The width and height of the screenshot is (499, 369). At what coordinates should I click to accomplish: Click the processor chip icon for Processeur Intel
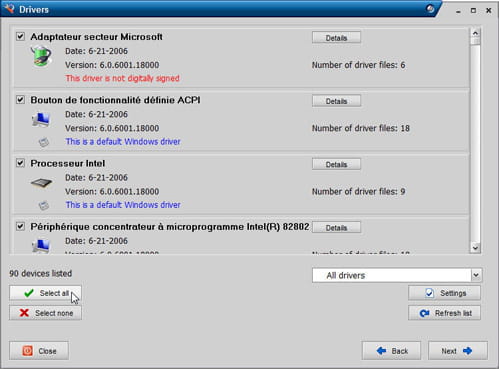pos(41,183)
